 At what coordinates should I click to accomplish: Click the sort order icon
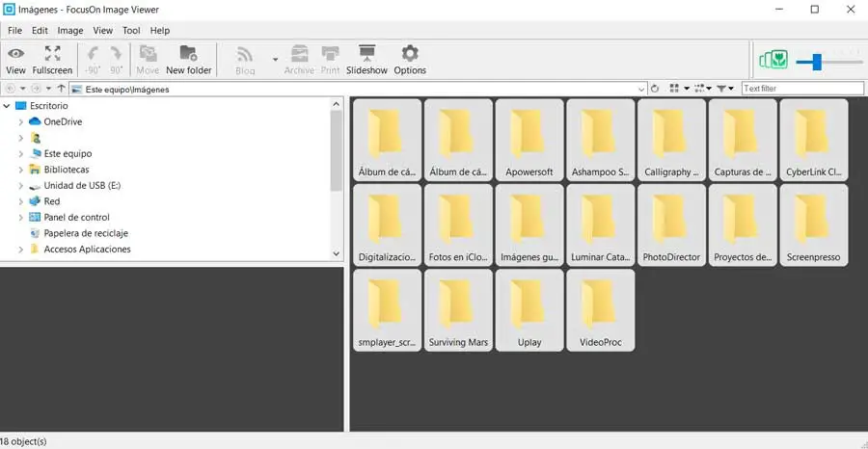click(699, 89)
